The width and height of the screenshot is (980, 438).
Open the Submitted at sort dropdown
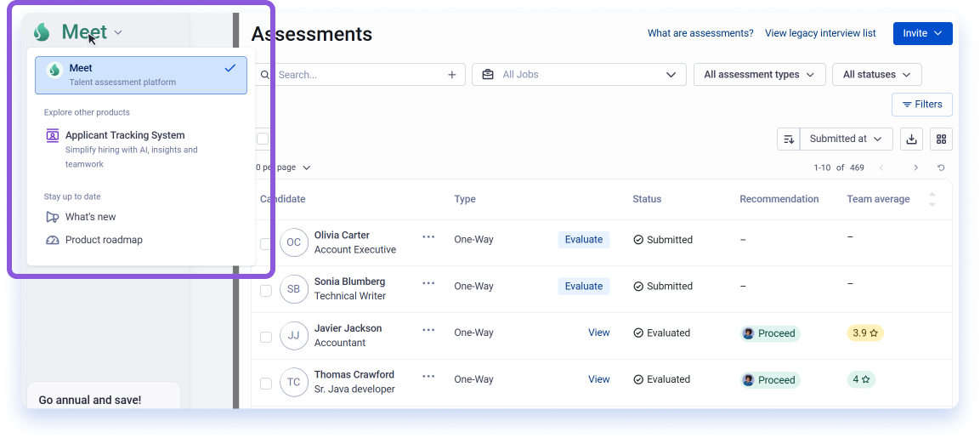pos(847,139)
